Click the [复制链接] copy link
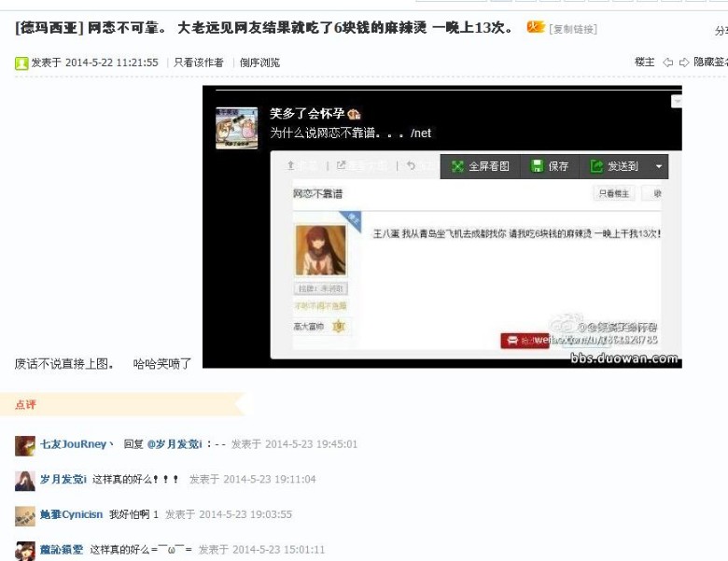This screenshot has height=561, width=728. coord(573,29)
